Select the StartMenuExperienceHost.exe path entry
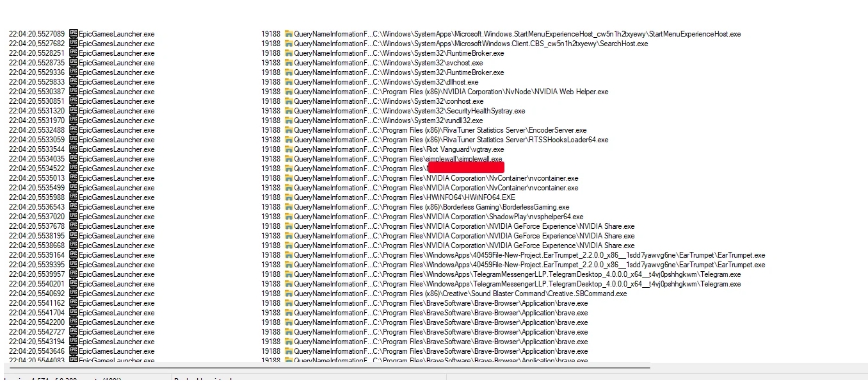 click(x=557, y=34)
